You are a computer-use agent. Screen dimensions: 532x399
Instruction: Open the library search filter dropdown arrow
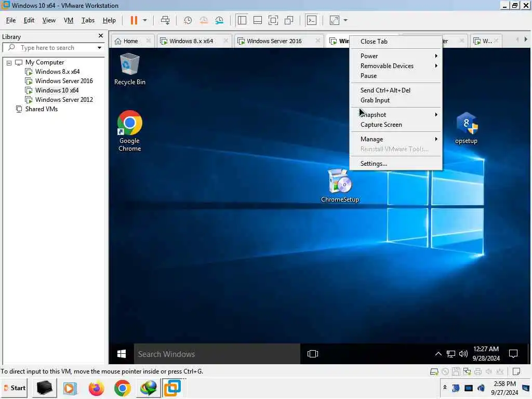point(99,48)
